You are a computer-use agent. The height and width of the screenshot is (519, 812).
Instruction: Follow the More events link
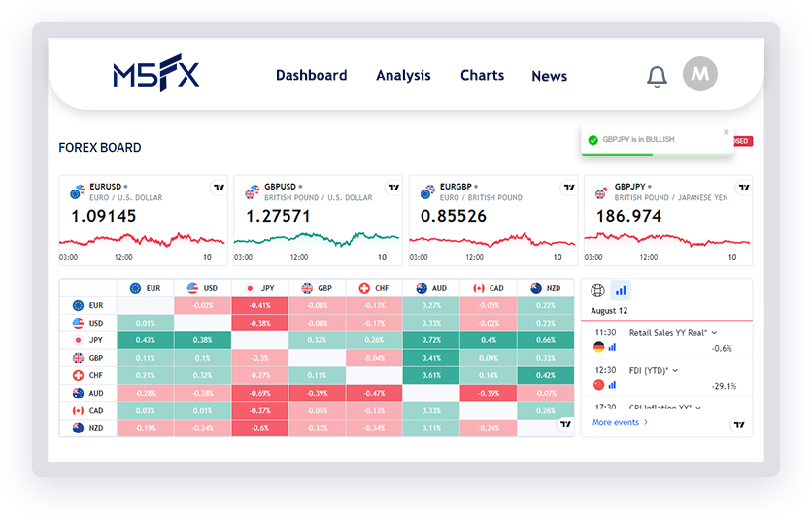click(x=620, y=422)
